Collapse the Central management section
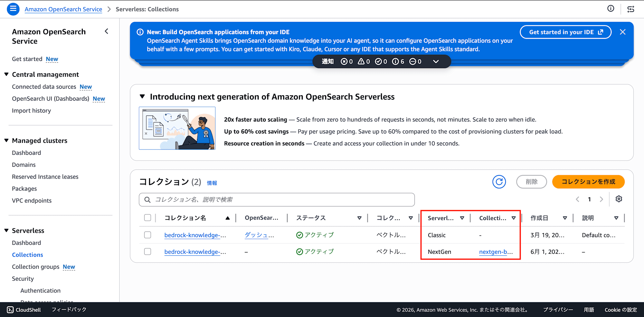Screen dimensions: 644x317 click(x=6, y=74)
